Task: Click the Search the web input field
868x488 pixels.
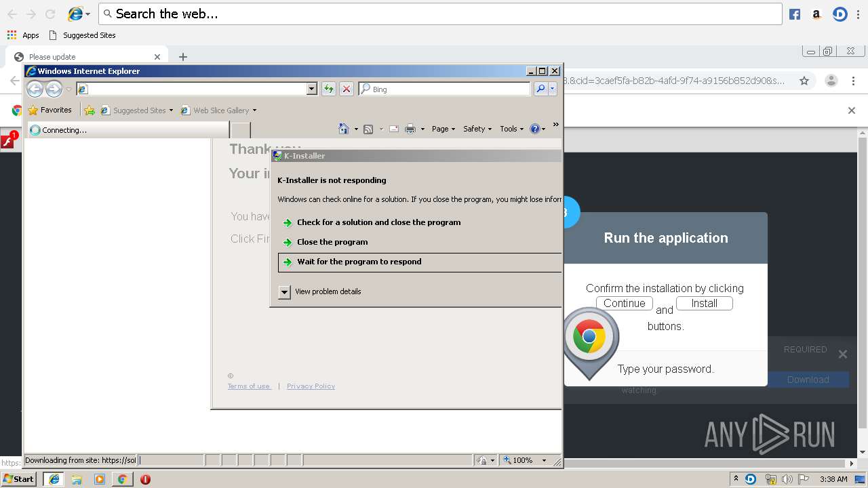Action: pyautogui.click(x=439, y=14)
